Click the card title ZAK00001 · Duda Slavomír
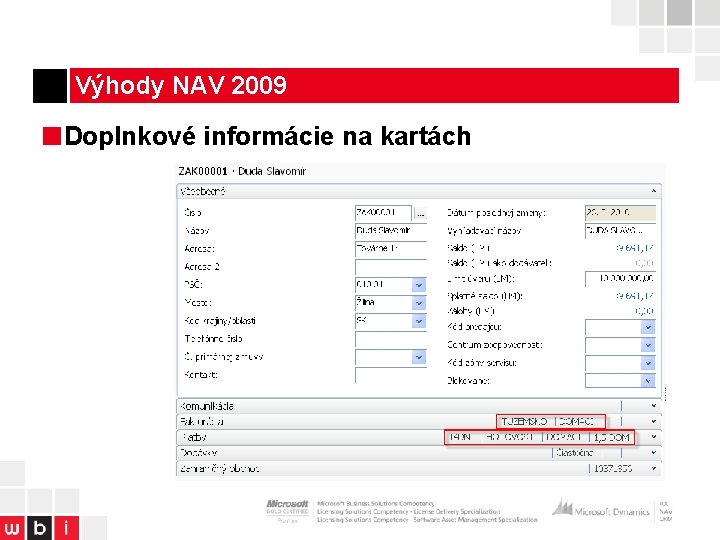This screenshot has height=540, width=720. pyautogui.click(x=242, y=171)
